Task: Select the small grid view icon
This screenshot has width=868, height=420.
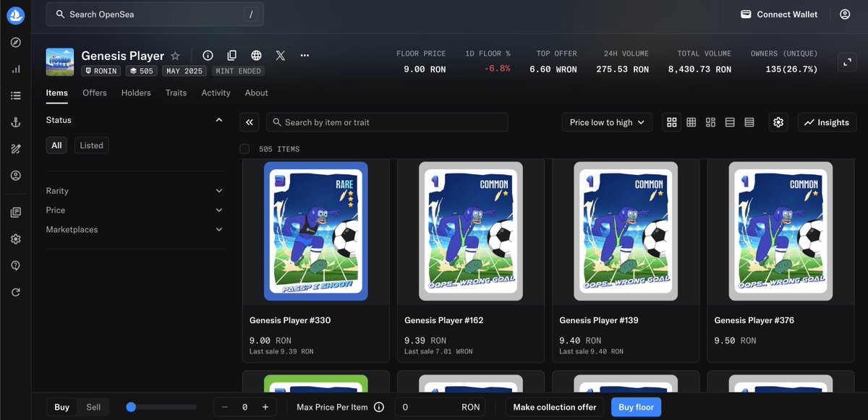Action: coord(692,123)
